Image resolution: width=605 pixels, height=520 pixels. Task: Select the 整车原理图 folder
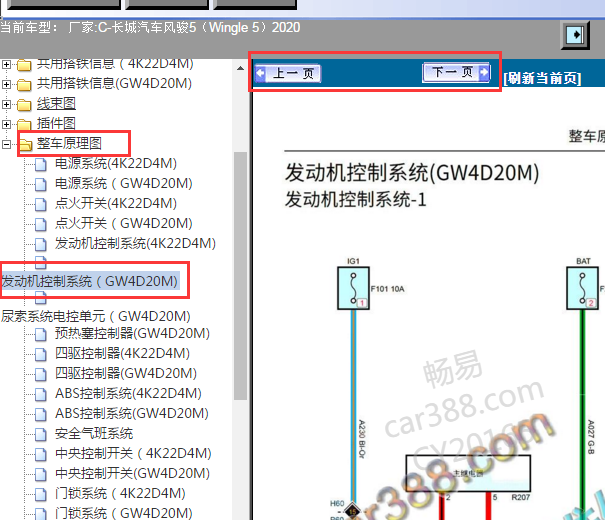coord(69,144)
